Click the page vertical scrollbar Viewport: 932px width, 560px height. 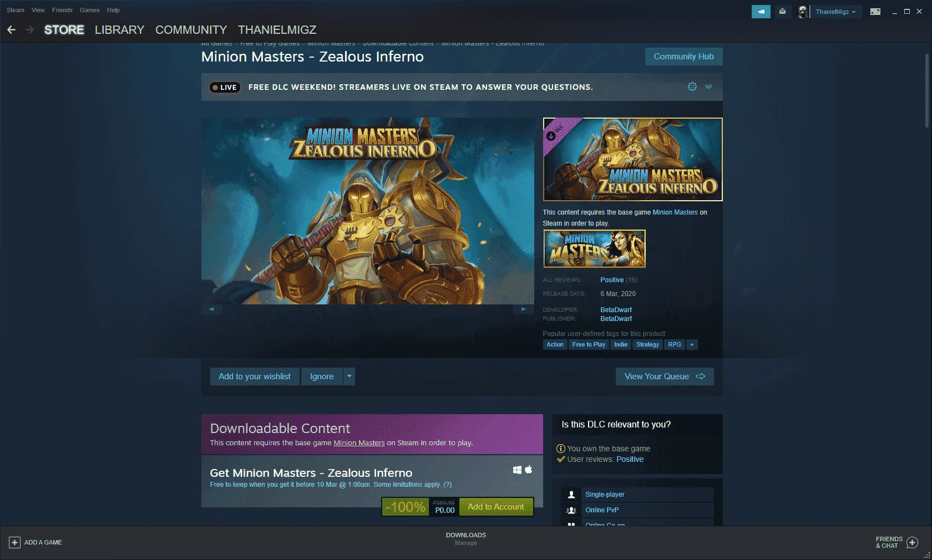pos(926,91)
